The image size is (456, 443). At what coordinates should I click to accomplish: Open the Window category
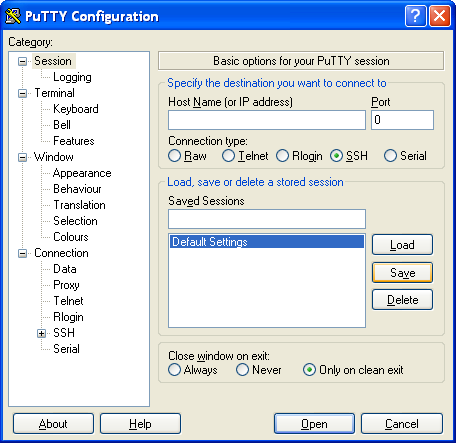pyautogui.click(x=54, y=157)
